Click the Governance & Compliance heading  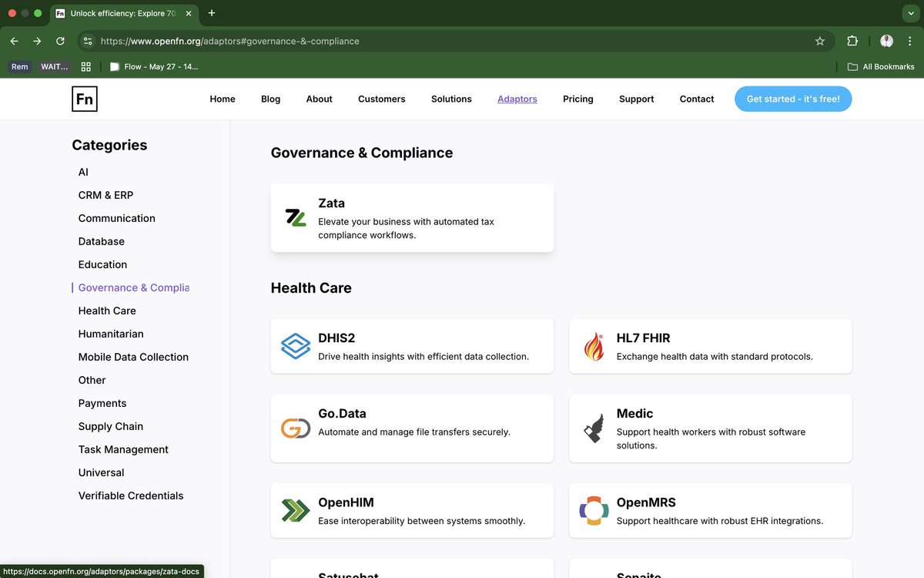pos(362,153)
